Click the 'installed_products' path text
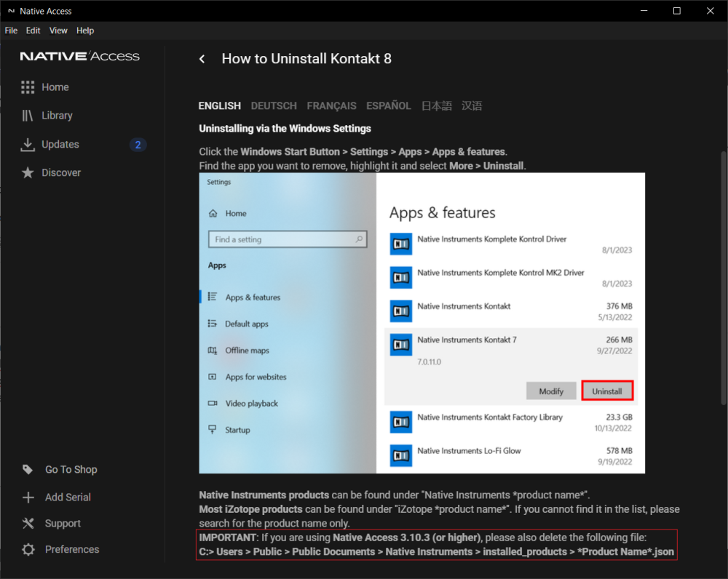The height and width of the screenshot is (579, 728). click(525, 551)
